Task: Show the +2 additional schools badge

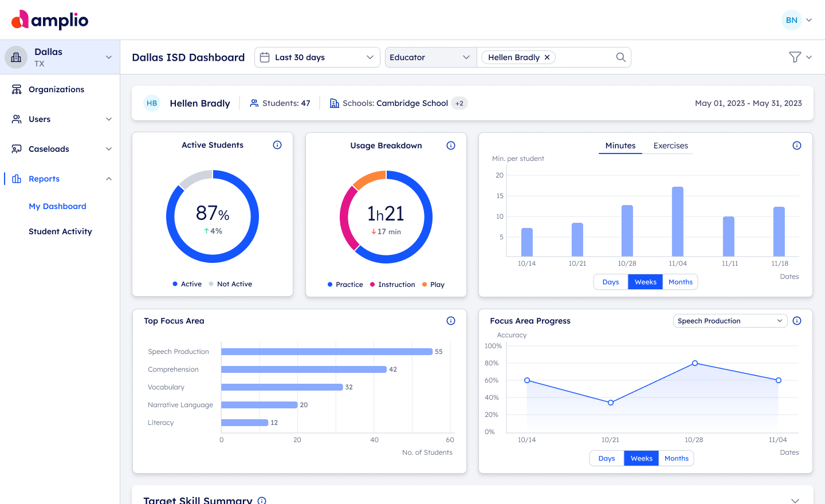Action: click(459, 103)
